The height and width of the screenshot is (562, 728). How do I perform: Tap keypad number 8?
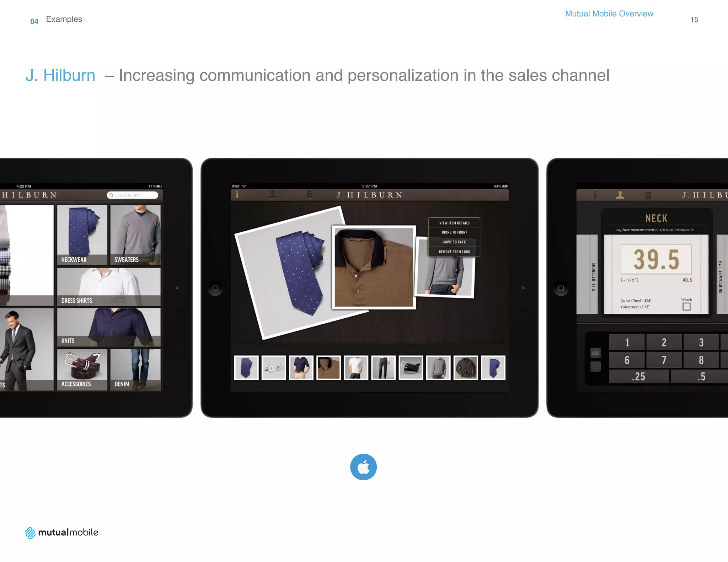click(701, 360)
